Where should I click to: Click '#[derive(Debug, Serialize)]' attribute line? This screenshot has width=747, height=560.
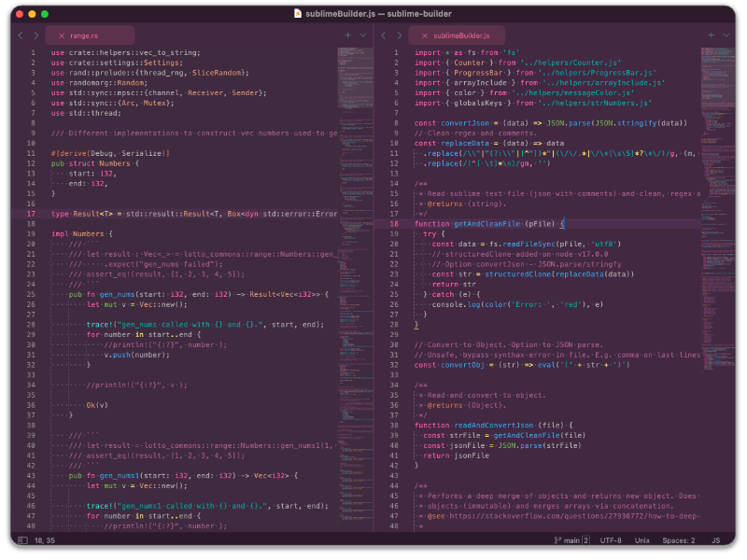110,153
